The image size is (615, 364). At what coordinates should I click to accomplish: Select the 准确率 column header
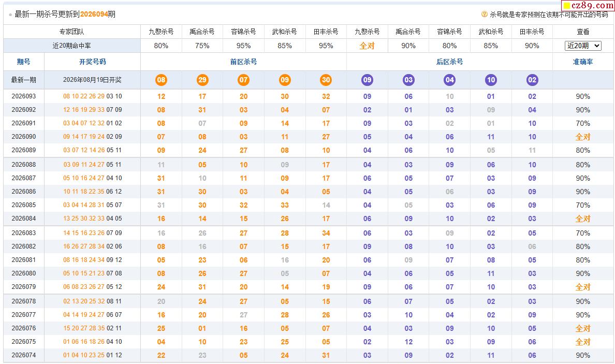click(x=583, y=62)
